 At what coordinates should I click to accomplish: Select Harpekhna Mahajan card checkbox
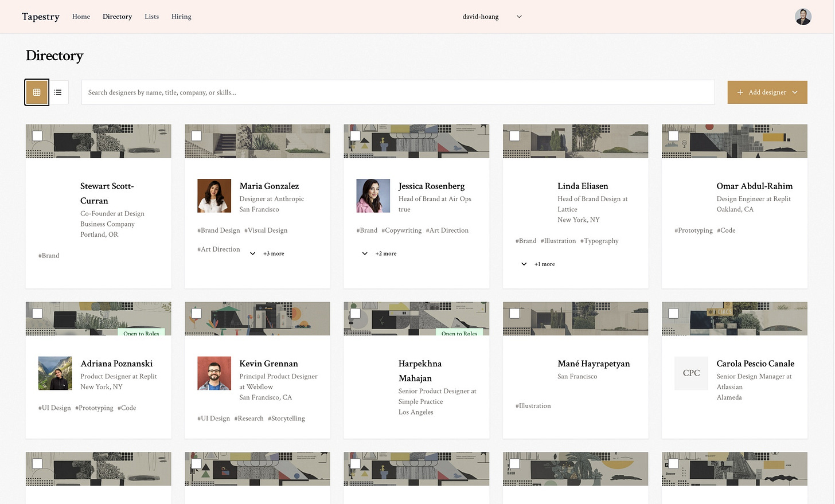355,314
